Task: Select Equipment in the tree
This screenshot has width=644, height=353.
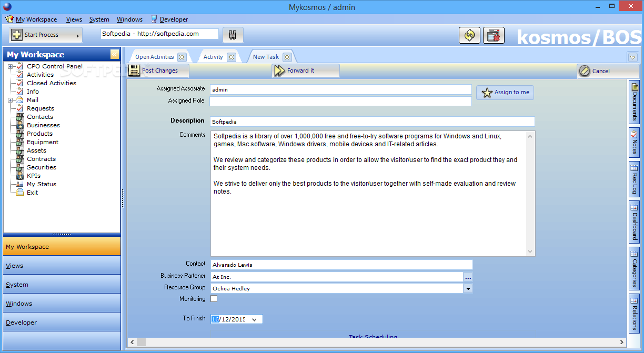Action: (43, 142)
